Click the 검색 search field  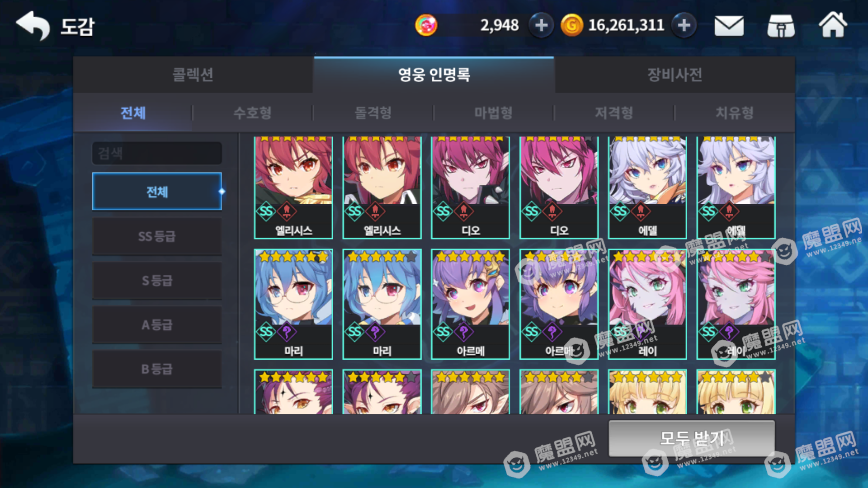point(157,153)
